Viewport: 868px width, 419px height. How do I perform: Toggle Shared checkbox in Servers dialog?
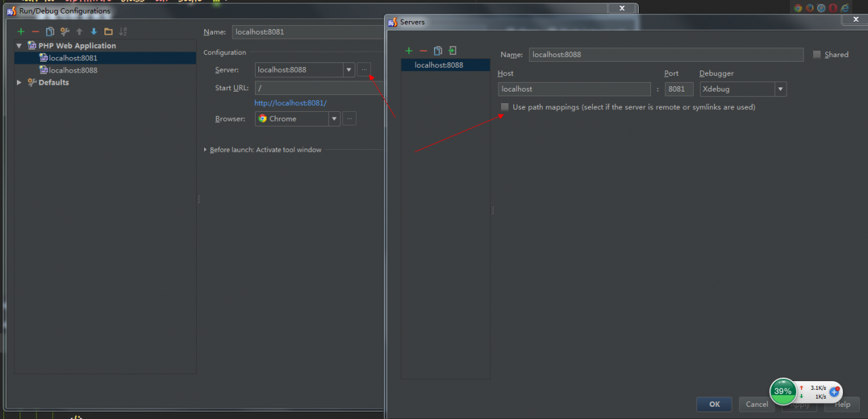[816, 54]
